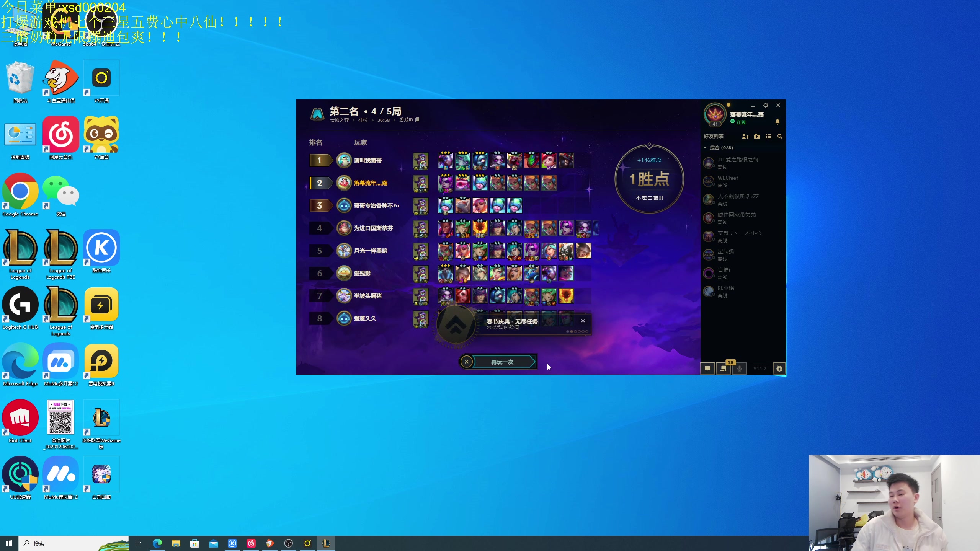Open 雷电多开器 desktop shortcut

click(x=101, y=308)
